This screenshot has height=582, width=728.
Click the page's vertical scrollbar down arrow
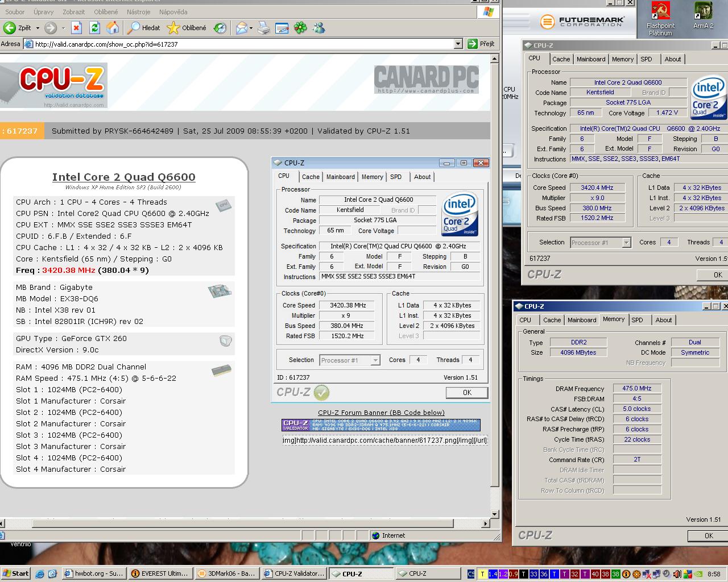[x=495, y=513]
